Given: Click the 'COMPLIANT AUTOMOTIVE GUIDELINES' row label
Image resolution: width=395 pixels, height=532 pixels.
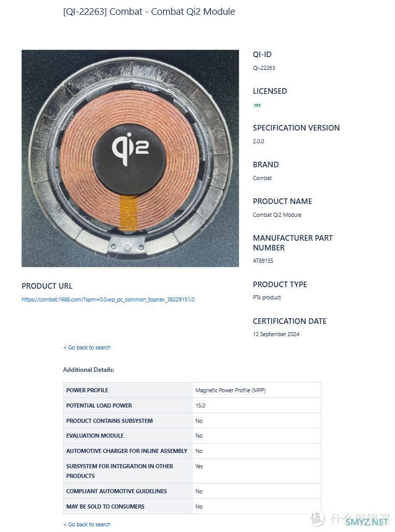Looking at the screenshot, I should pyautogui.click(x=116, y=491).
